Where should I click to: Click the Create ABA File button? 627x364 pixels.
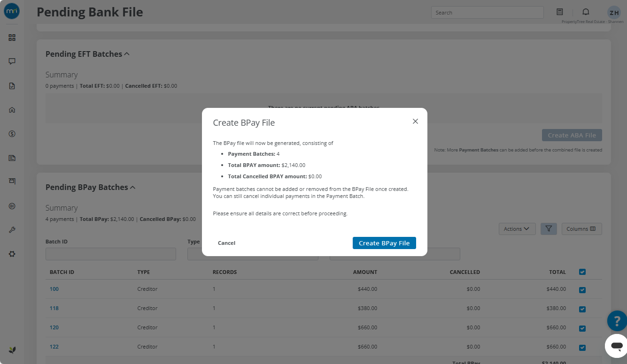click(572, 135)
